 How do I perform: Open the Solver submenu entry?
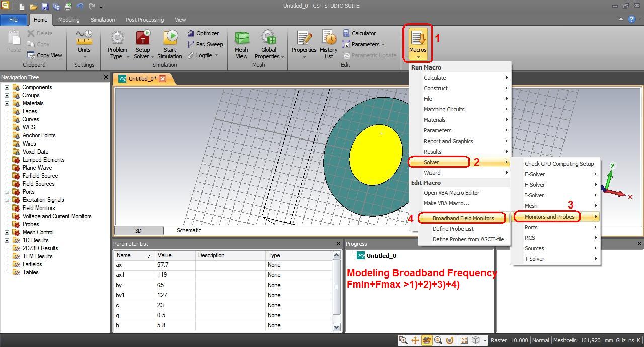coord(460,162)
